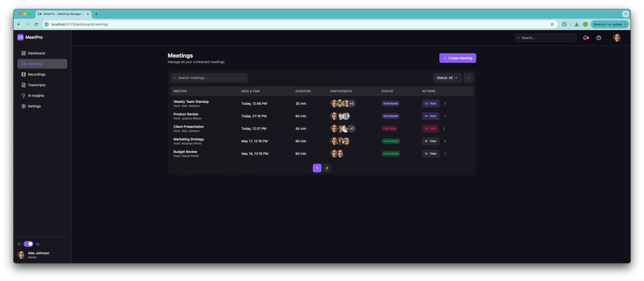Open AI Insights from the sidebar

[x=36, y=96]
